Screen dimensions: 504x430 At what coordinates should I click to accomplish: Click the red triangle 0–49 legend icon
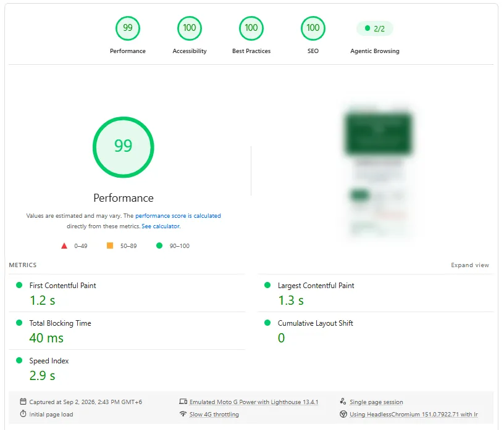(64, 246)
